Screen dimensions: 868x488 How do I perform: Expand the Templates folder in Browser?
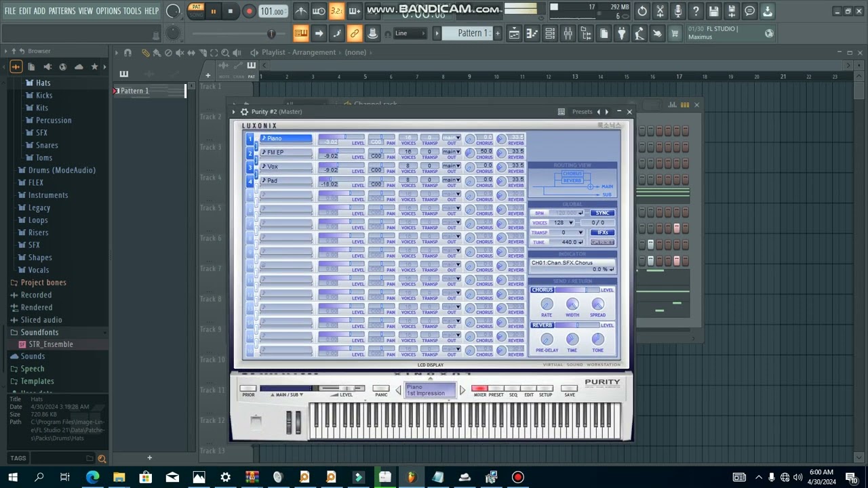tap(37, 381)
